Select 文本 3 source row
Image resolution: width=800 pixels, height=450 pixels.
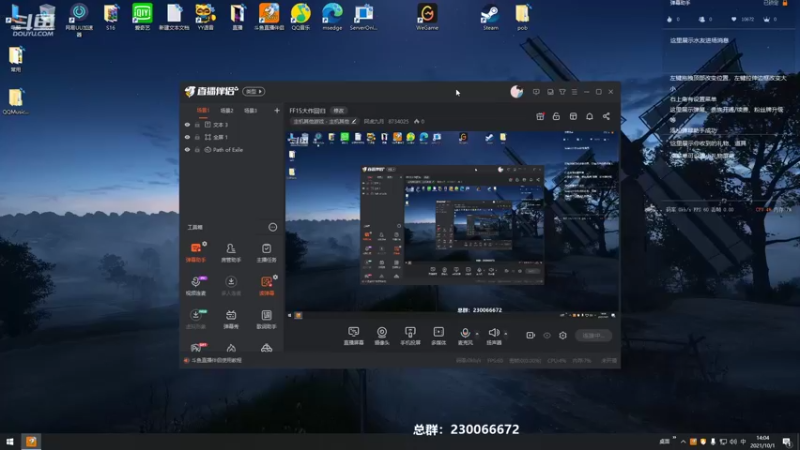point(232,124)
